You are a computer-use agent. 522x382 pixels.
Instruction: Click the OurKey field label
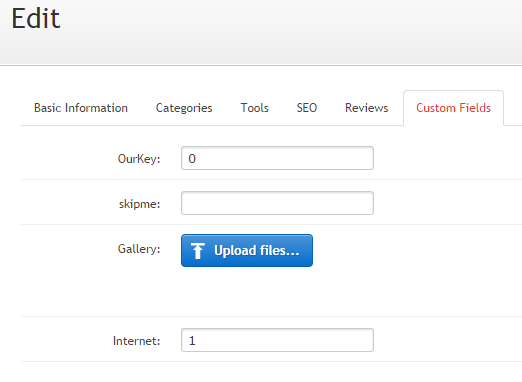click(139, 159)
